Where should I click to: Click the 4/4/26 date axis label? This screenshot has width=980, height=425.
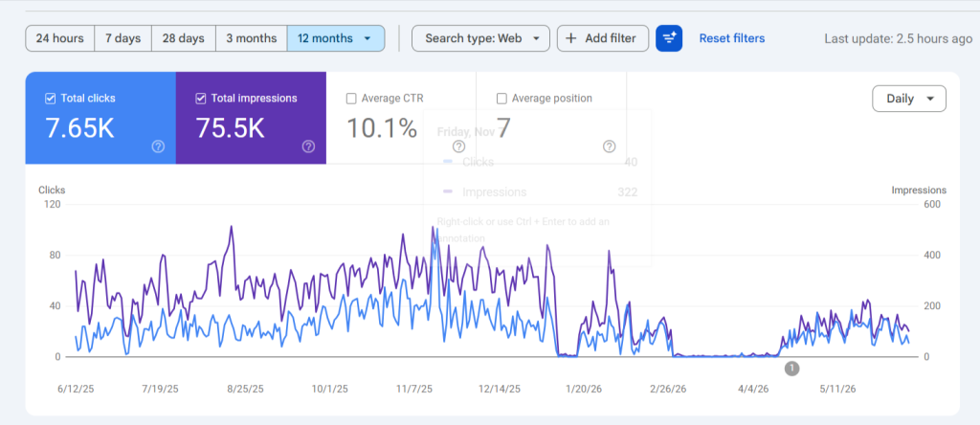tap(753, 388)
